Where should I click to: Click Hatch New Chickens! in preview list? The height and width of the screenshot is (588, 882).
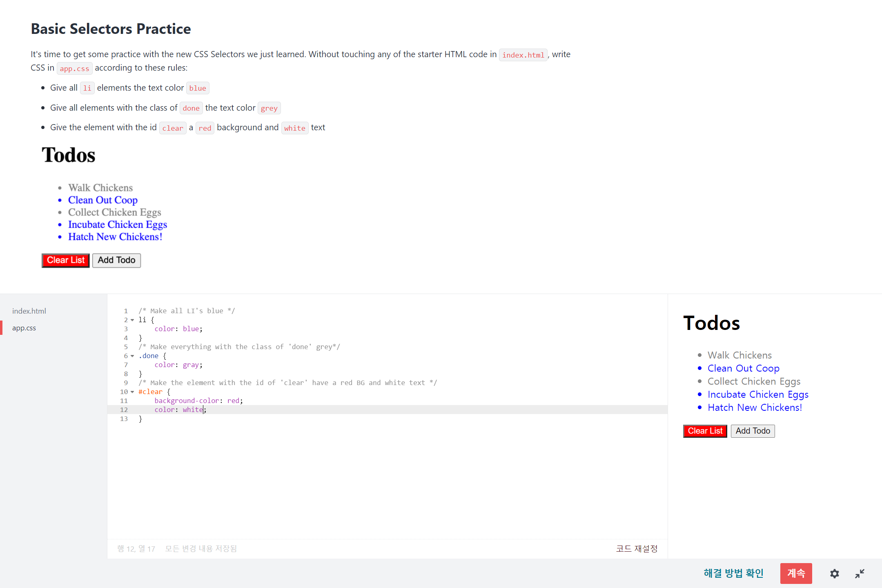(x=755, y=408)
